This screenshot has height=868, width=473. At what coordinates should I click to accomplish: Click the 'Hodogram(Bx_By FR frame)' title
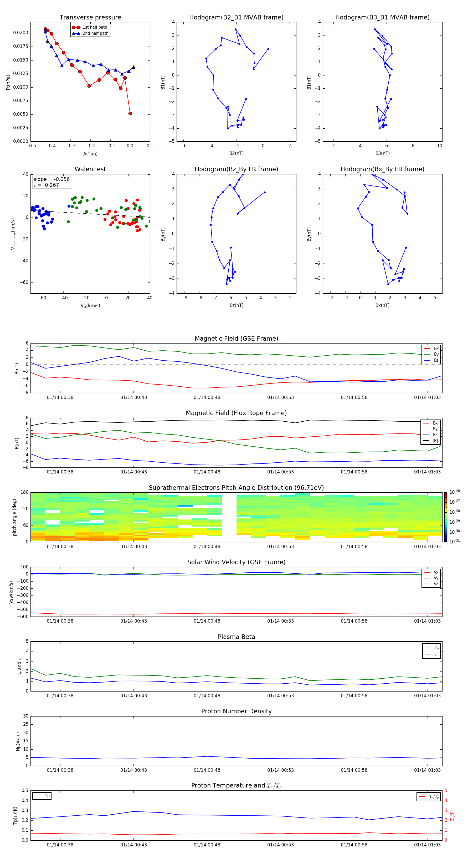[382, 169]
